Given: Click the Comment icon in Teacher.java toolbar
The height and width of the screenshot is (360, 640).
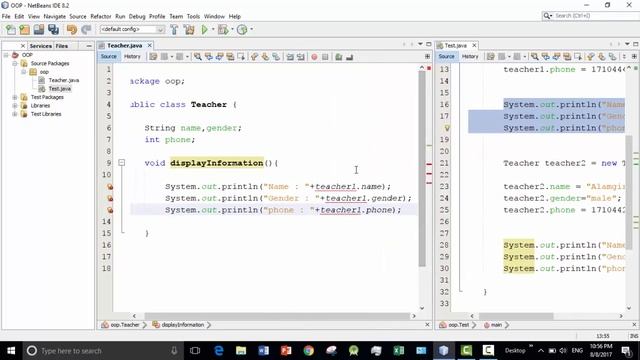Looking at the screenshot, I should pyautogui.click(x=338, y=57).
